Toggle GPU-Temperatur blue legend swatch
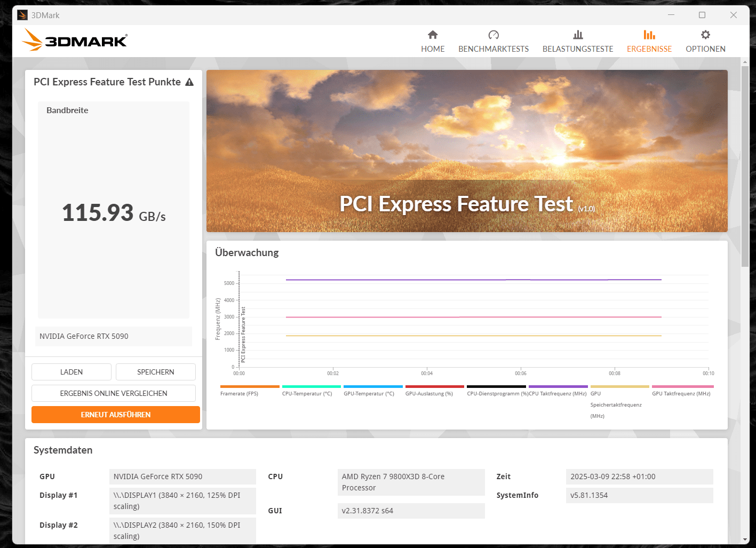Viewport: 756px width, 548px height. click(373, 386)
